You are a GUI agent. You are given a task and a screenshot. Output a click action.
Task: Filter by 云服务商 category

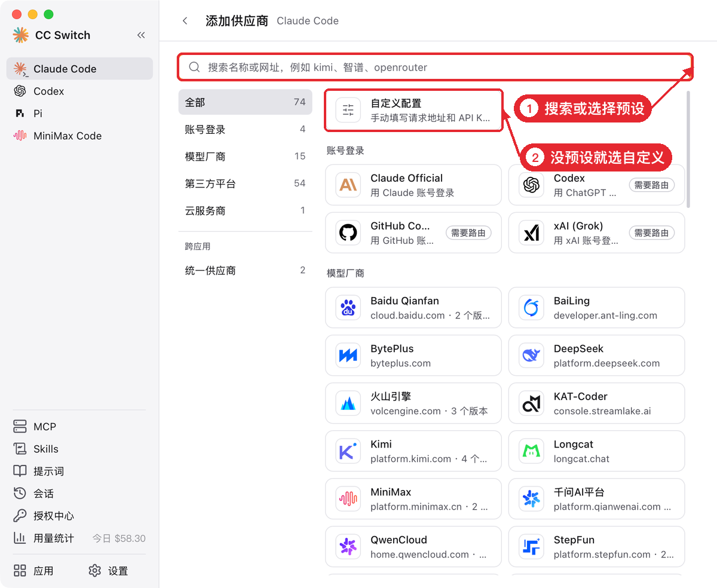coord(245,210)
